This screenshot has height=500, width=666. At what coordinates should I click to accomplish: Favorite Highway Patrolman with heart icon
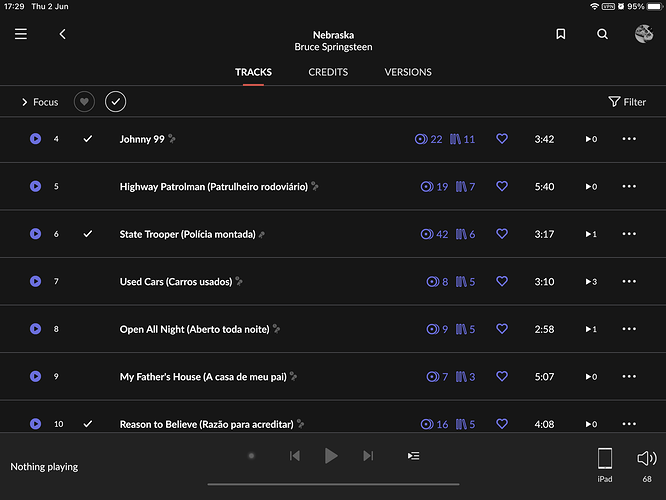pos(502,186)
